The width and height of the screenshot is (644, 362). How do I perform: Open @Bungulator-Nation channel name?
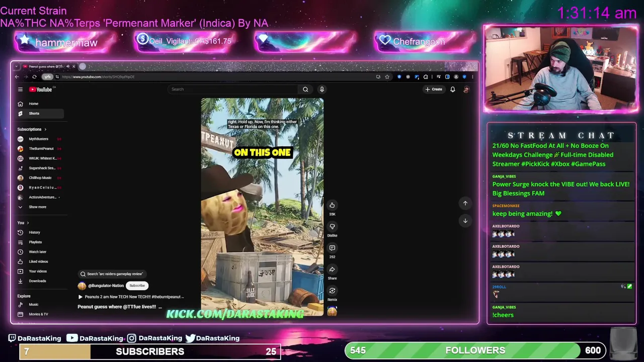[x=106, y=286]
